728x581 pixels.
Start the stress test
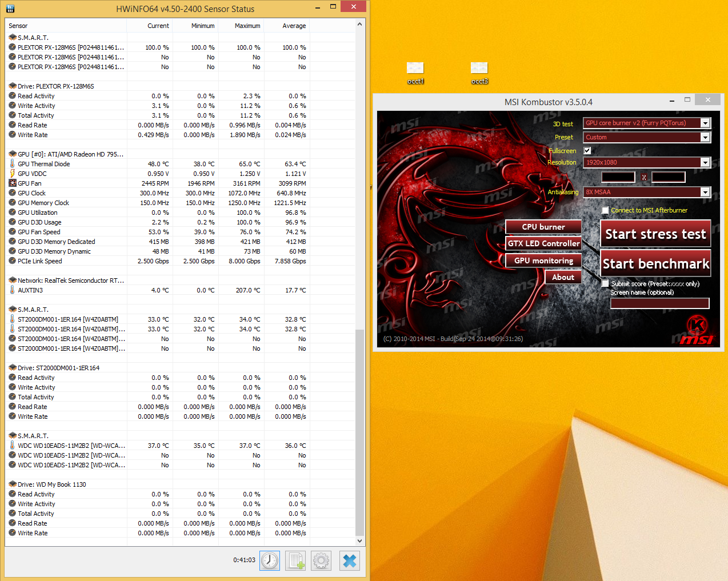[x=655, y=234]
